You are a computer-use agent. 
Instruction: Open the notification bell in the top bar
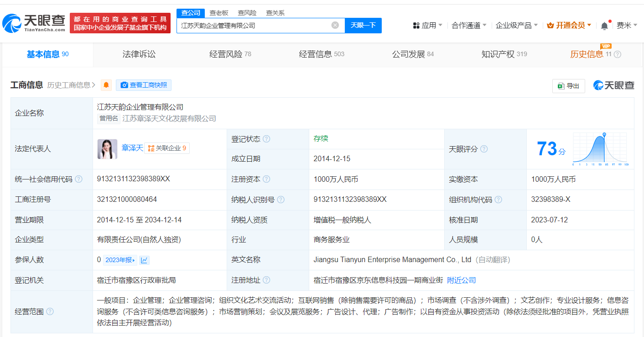pyautogui.click(x=604, y=26)
